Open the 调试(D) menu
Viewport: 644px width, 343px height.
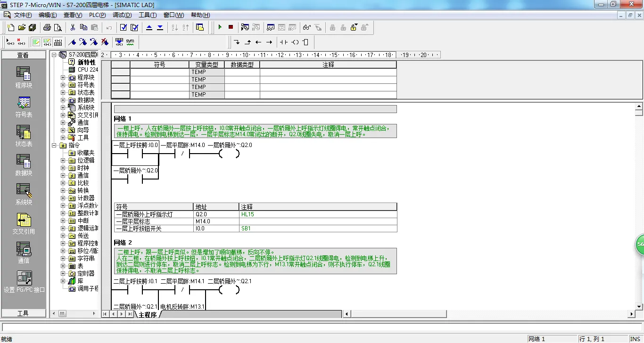point(122,15)
